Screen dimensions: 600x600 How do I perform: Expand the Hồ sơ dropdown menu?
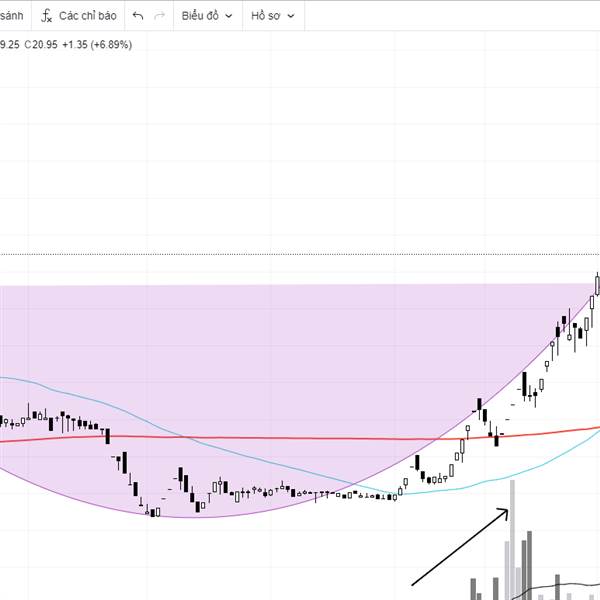273,16
